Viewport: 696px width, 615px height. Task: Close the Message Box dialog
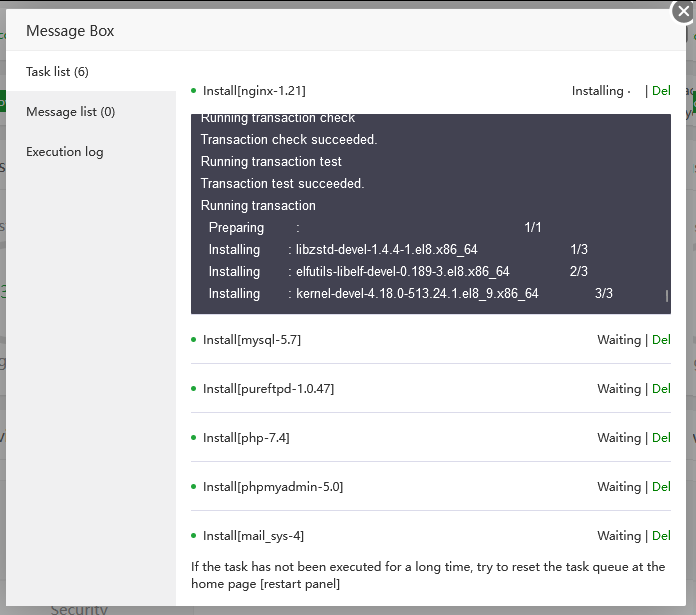coord(683,11)
